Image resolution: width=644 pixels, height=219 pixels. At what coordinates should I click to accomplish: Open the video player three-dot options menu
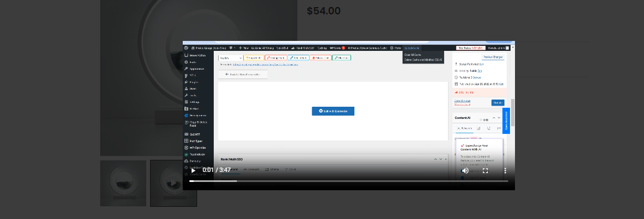coord(505,170)
